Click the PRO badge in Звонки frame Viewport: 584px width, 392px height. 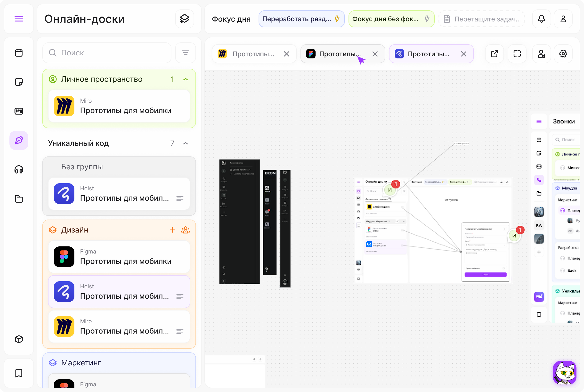[539, 297]
